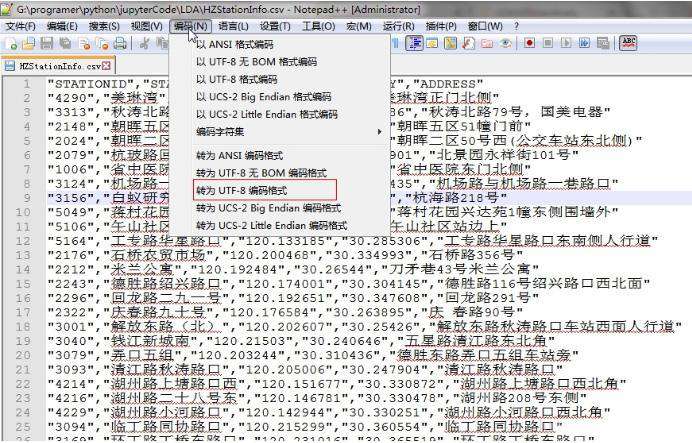This screenshot has height=443, width=692.
Task: Open the 插件(P) menu
Action: 441,26
